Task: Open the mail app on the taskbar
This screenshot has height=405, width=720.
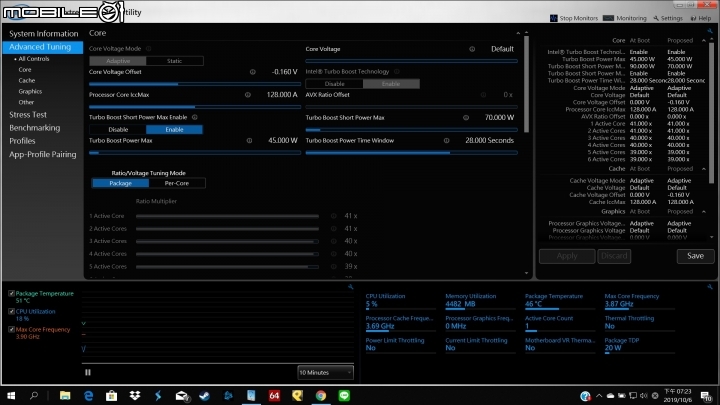Action: (x=182, y=395)
